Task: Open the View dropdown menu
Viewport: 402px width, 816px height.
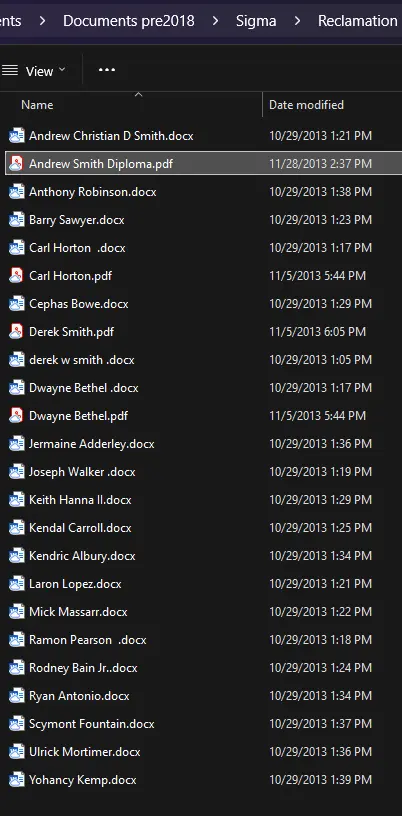Action: click(x=34, y=71)
